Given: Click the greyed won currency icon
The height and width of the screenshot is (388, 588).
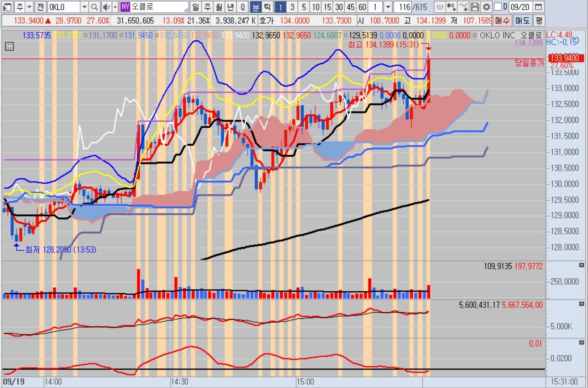Looking at the screenshot, I should (440, 7).
